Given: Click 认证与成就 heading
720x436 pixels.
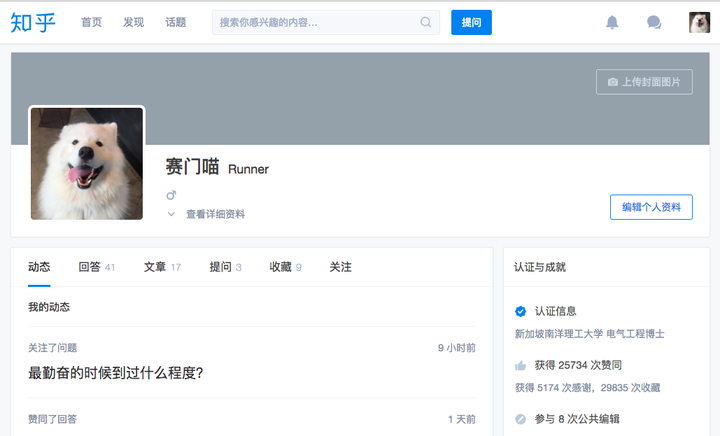Looking at the screenshot, I should point(540,267).
